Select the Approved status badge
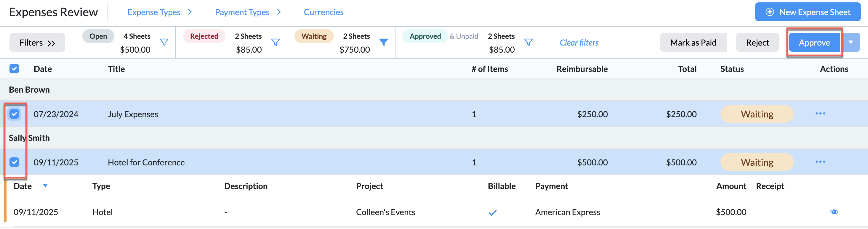 click(x=425, y=36)
